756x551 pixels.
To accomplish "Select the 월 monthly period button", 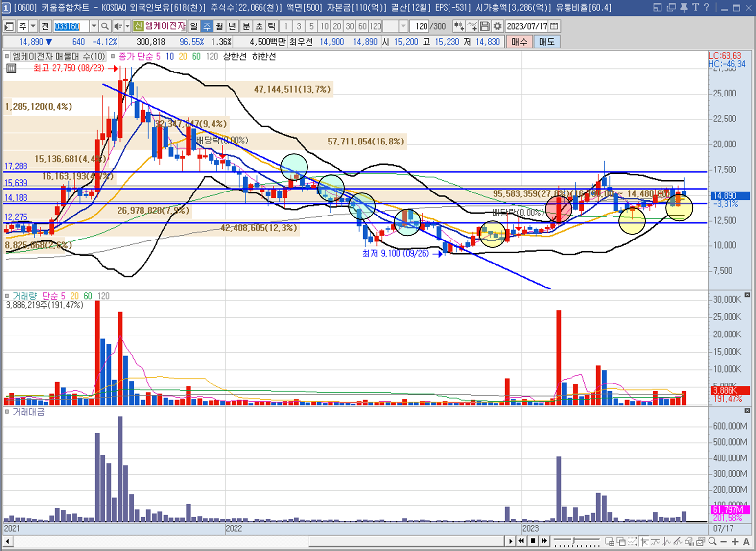I will [x=219, y=26].
